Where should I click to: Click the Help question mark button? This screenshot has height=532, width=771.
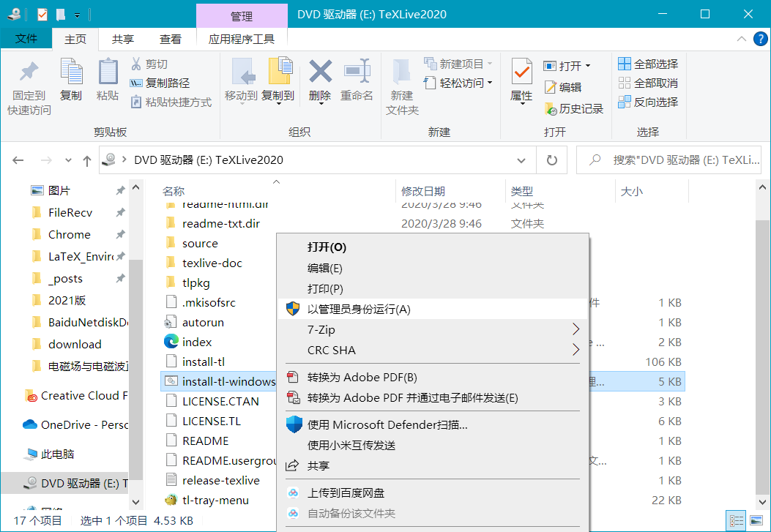[759, 38]
